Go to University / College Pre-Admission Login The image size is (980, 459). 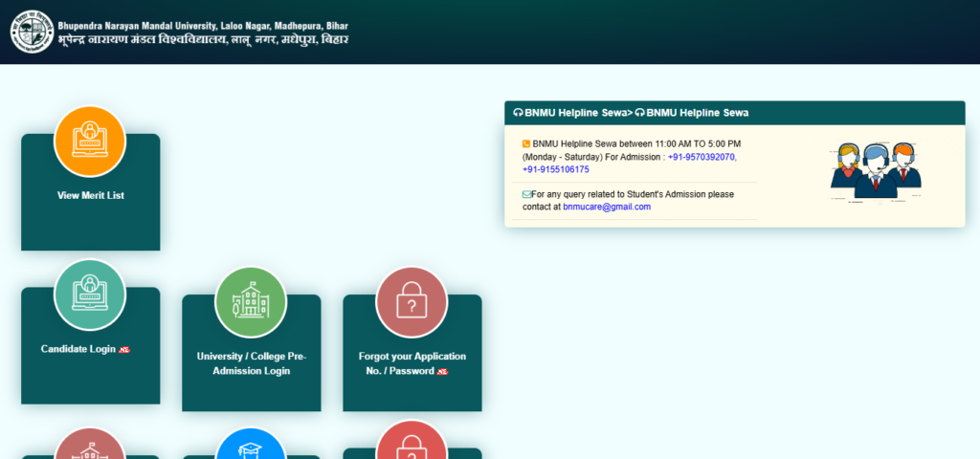point(251,363)
